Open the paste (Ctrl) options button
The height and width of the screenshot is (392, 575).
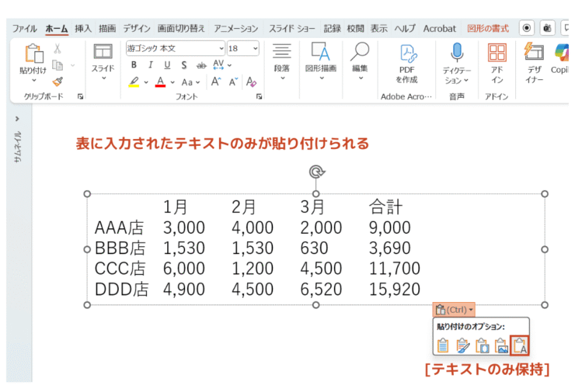coord(454,310)
